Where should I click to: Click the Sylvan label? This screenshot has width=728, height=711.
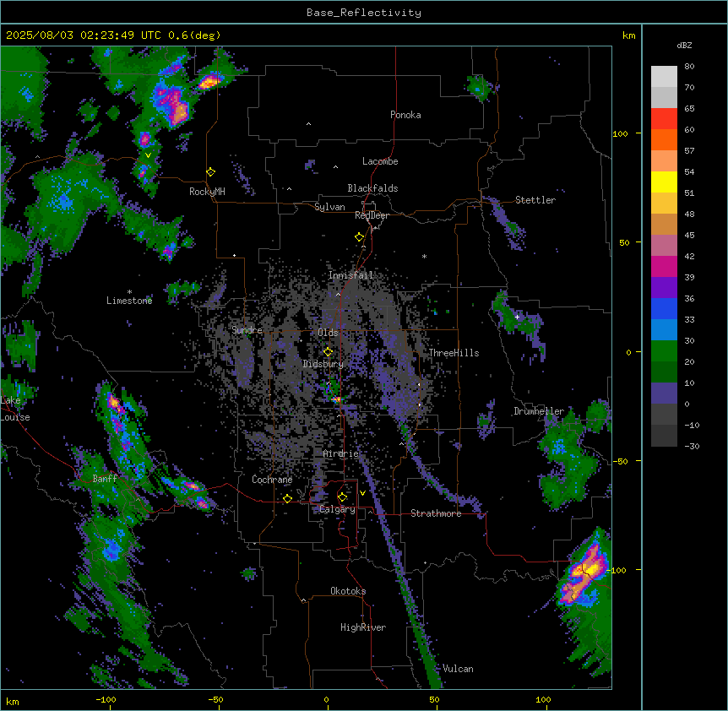(329, 207)
